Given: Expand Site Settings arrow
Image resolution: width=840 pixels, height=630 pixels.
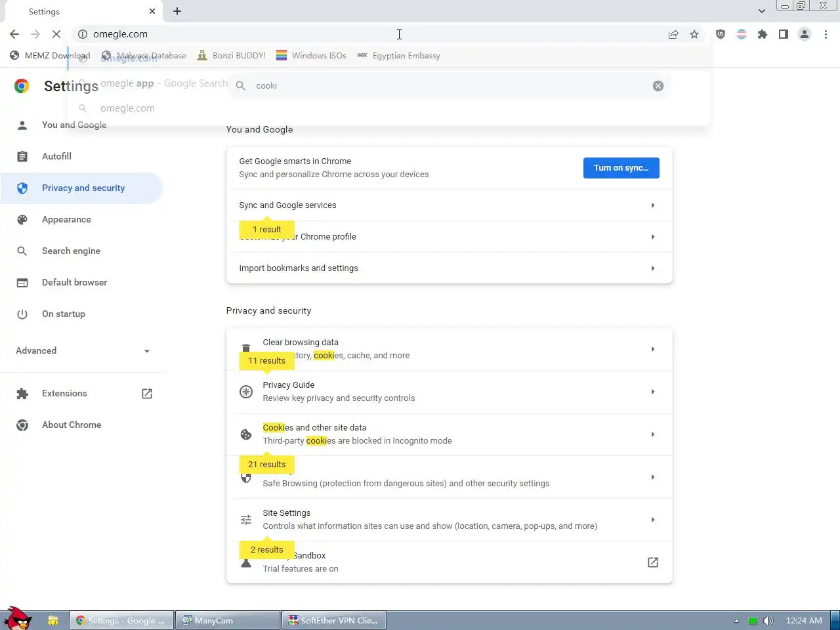Looking at the screenshot, I should 653,520.
